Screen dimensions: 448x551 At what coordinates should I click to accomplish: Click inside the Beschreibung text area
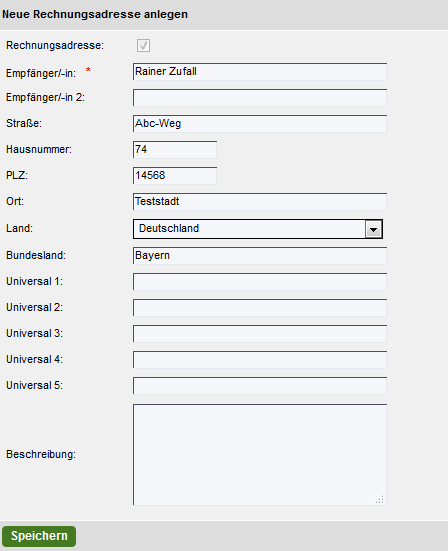pos(260,455)
